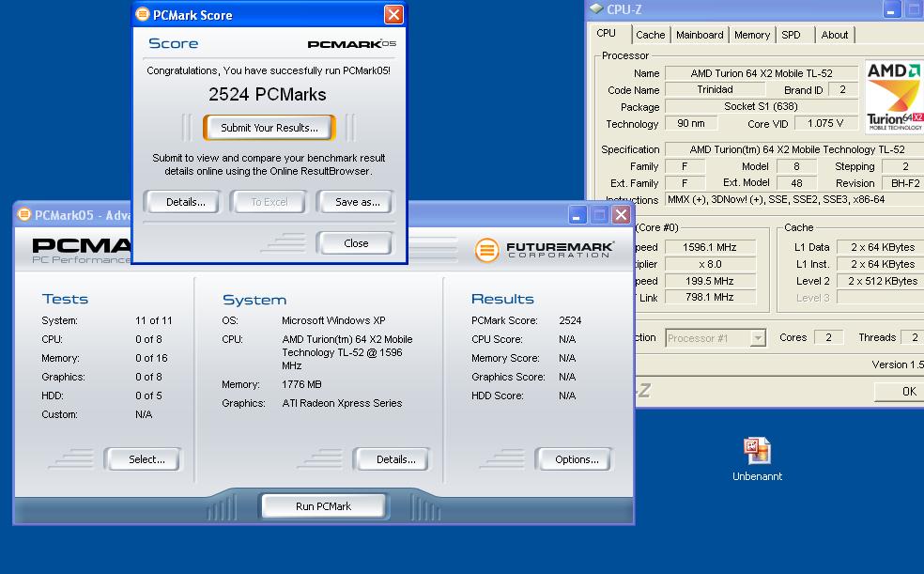Close the PCMark Score dialog with X
This screenshot has width=924, height=574.
[393, 14]
